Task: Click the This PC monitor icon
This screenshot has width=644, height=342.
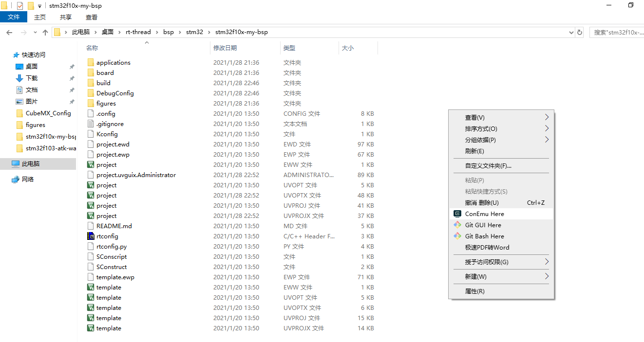Action: [16, 164]
